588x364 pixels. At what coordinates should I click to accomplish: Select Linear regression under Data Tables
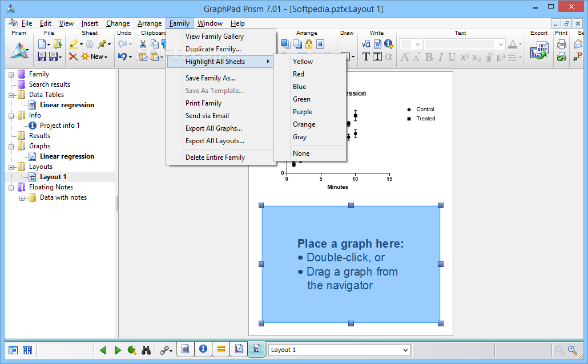coord(67,105)
